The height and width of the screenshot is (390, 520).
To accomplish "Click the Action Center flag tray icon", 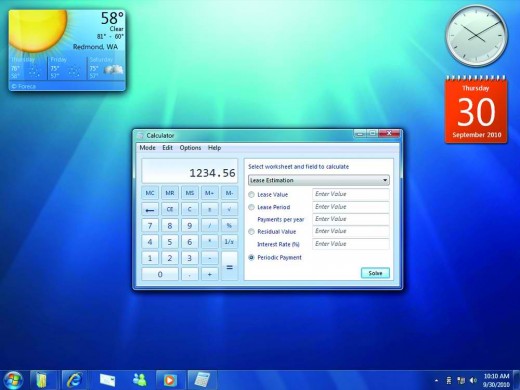I will (449, 380).
